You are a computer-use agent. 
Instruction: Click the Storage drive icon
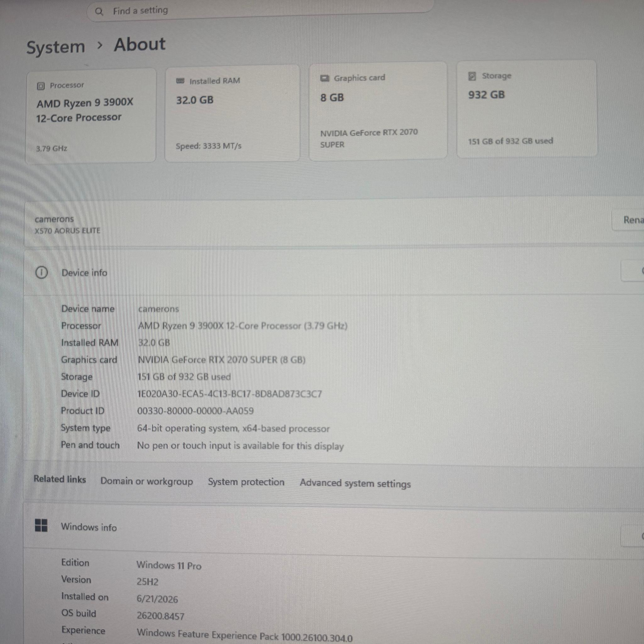(472, 76)
